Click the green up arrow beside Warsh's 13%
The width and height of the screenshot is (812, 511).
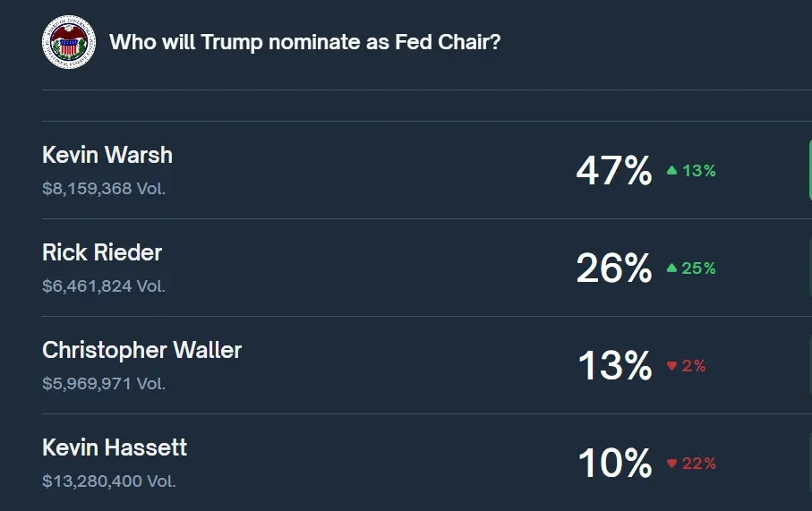click(x=671, y=170)
